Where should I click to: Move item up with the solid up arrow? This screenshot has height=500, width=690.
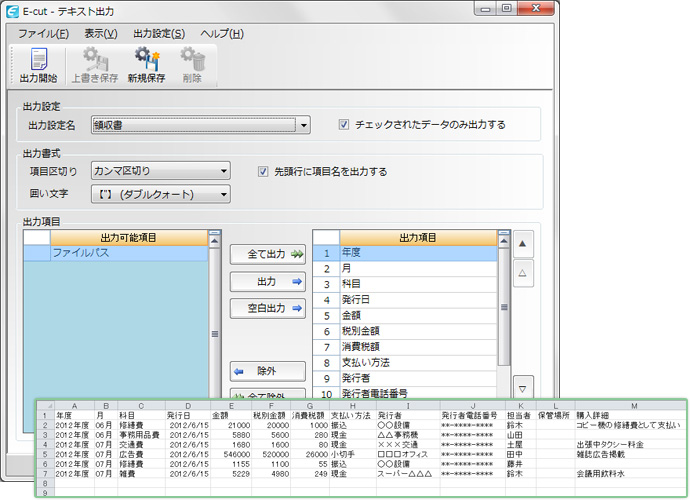523,244
